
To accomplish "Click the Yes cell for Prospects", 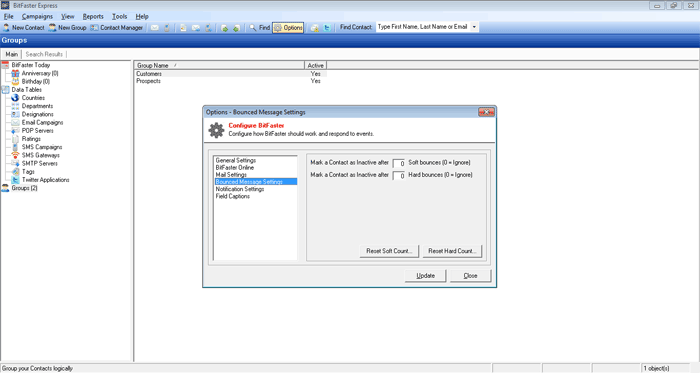I will (316, 81).
